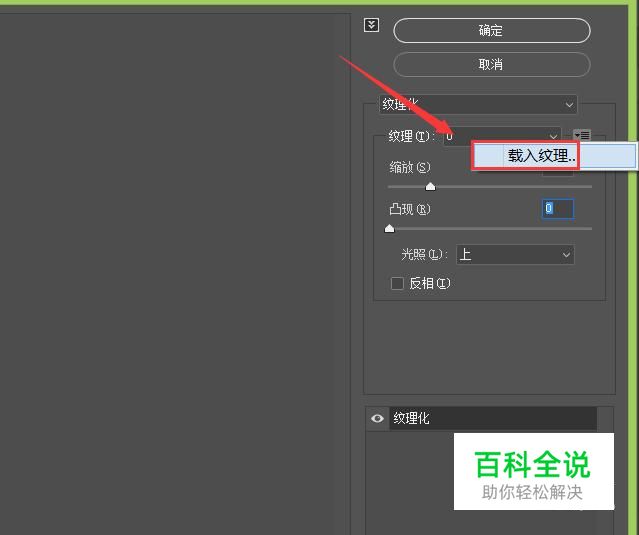Open texture flyout menu icon
The width and height of the screenshot is (639, 535).
click(x=582, y=135)
